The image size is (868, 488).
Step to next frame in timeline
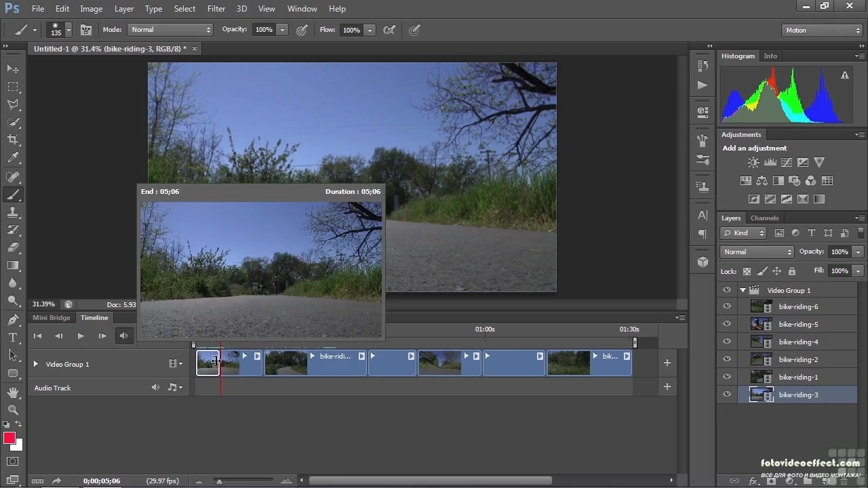coord(102,335)
